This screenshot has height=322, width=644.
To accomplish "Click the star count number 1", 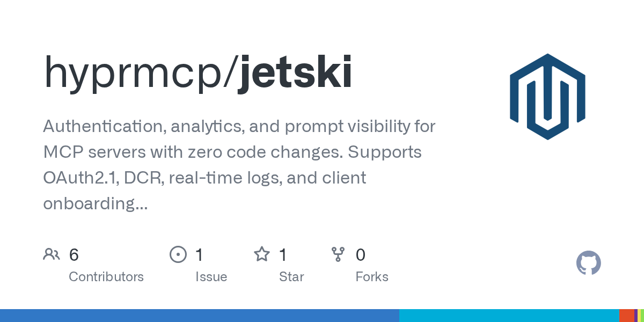I will (x=283, y=255).
